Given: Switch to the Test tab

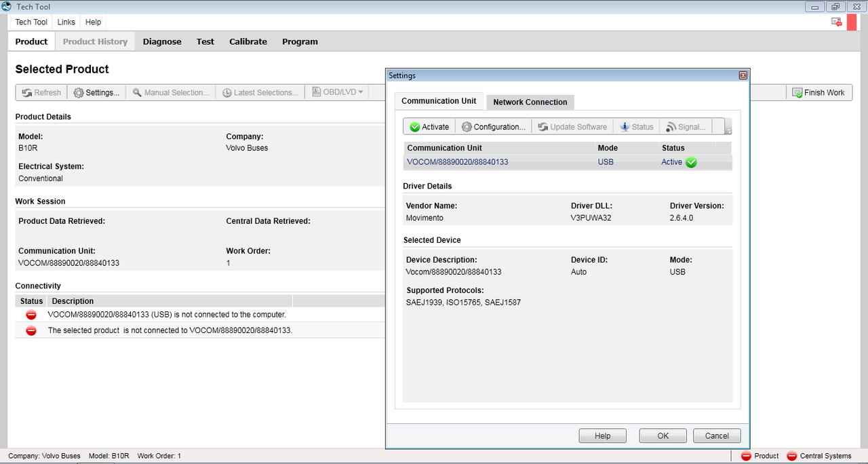Looking at the screenshot, I should [205, 41].
